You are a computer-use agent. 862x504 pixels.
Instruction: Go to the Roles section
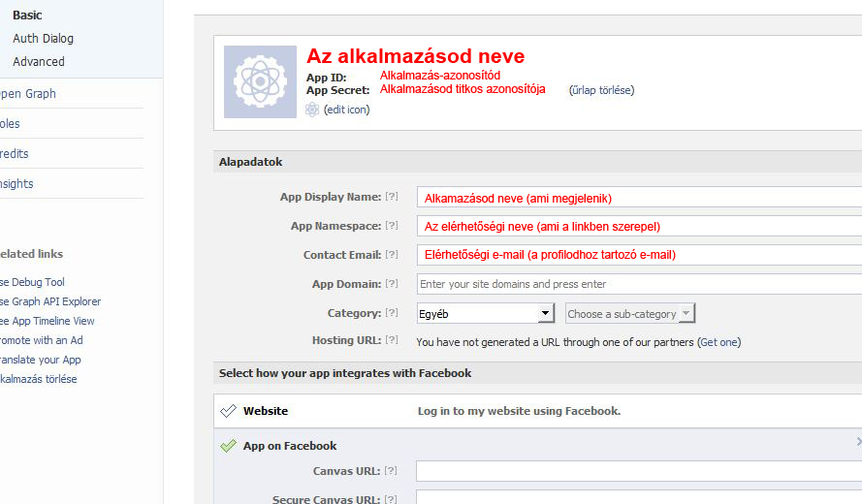pyautogui.click(x=10, y=124)
